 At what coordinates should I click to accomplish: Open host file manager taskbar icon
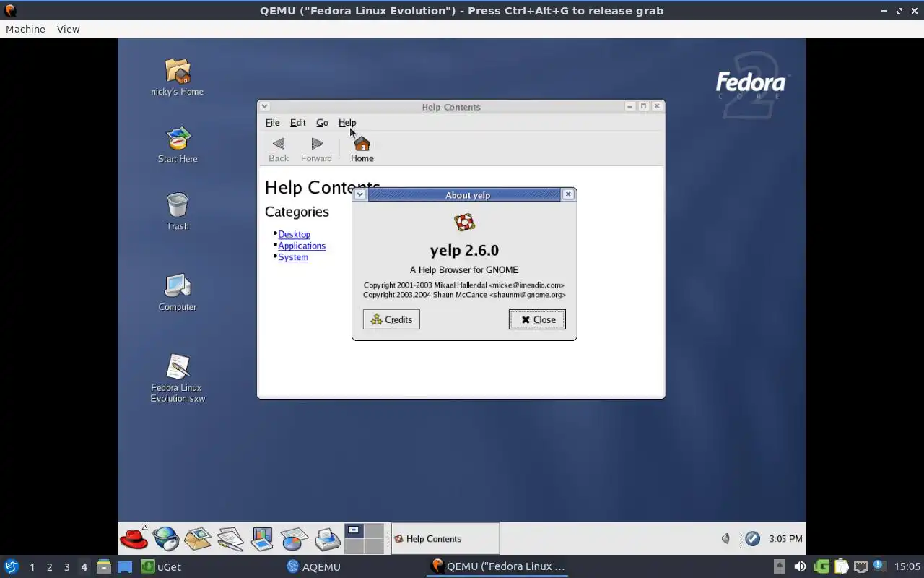tap(104, 566)
